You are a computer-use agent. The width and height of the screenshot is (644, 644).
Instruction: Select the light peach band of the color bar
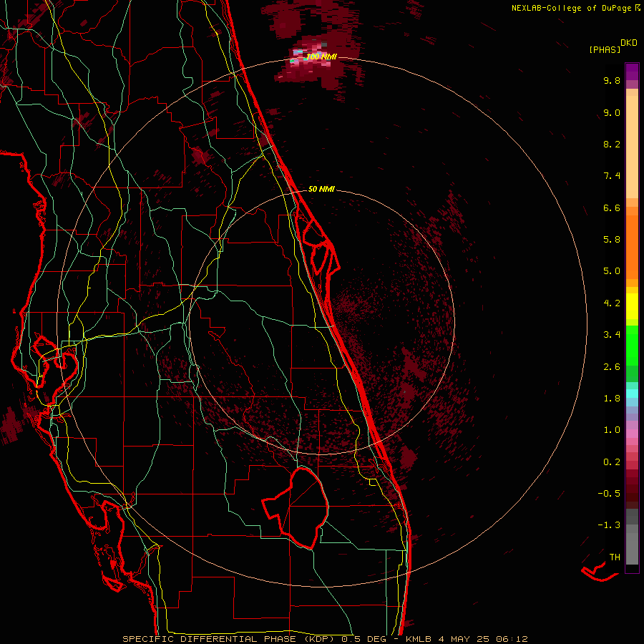[632, 148]
